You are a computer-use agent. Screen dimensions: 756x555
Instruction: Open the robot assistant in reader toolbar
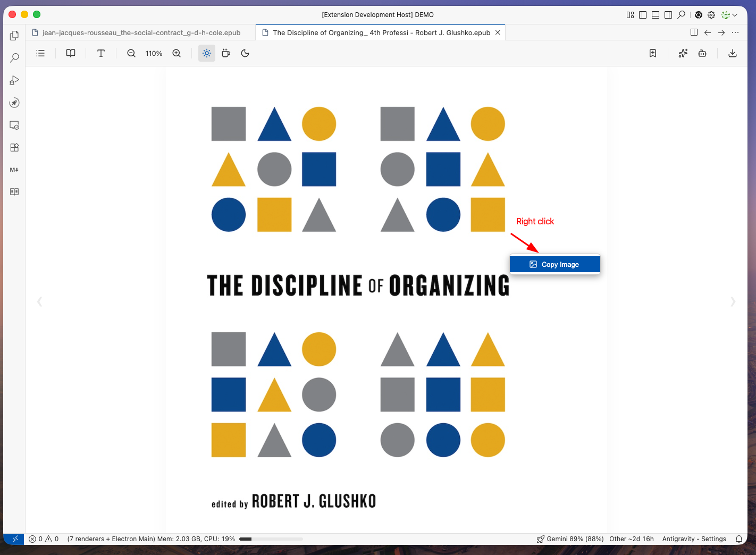pos(702,53)
